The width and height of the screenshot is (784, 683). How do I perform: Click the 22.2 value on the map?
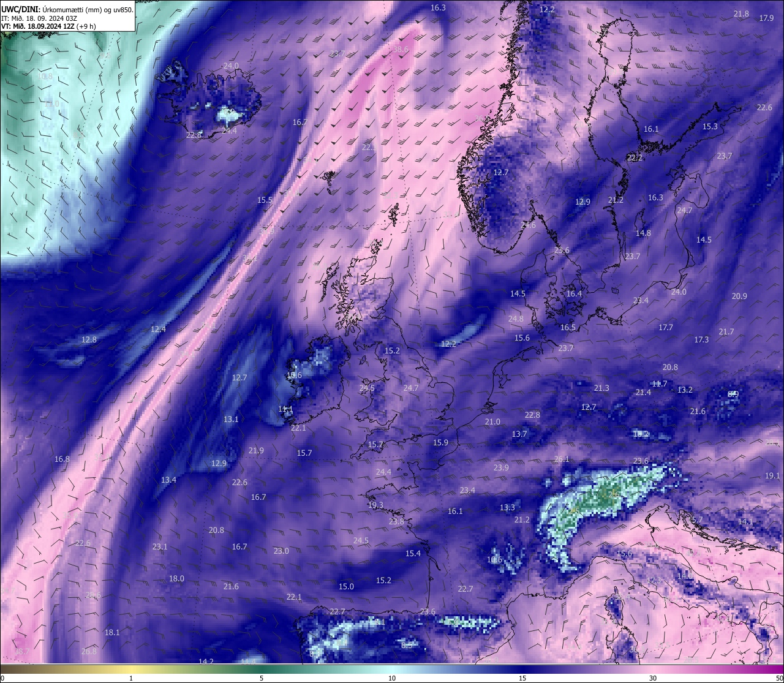(635, 157)
